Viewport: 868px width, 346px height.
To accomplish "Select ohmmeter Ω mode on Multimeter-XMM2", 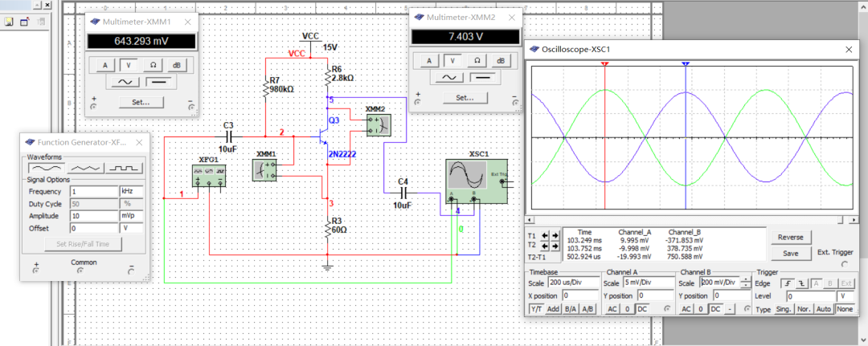I will 477,61.
